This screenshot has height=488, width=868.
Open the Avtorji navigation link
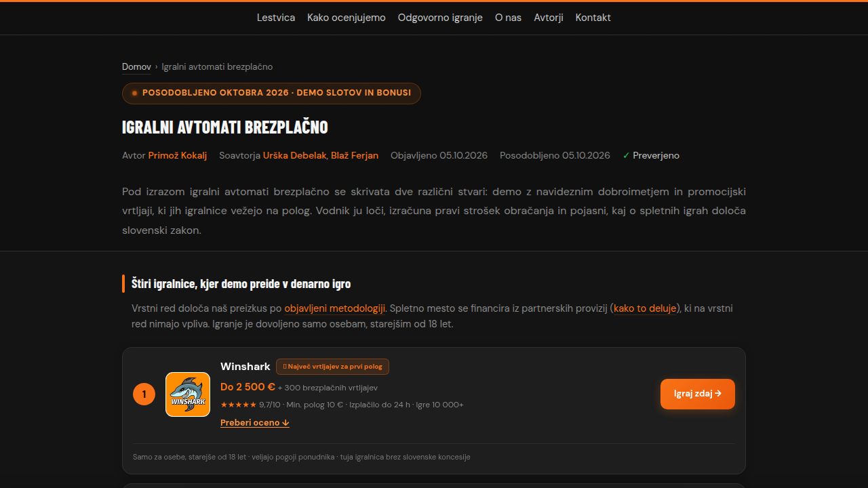pyautogui.click(x=549, y=18)
